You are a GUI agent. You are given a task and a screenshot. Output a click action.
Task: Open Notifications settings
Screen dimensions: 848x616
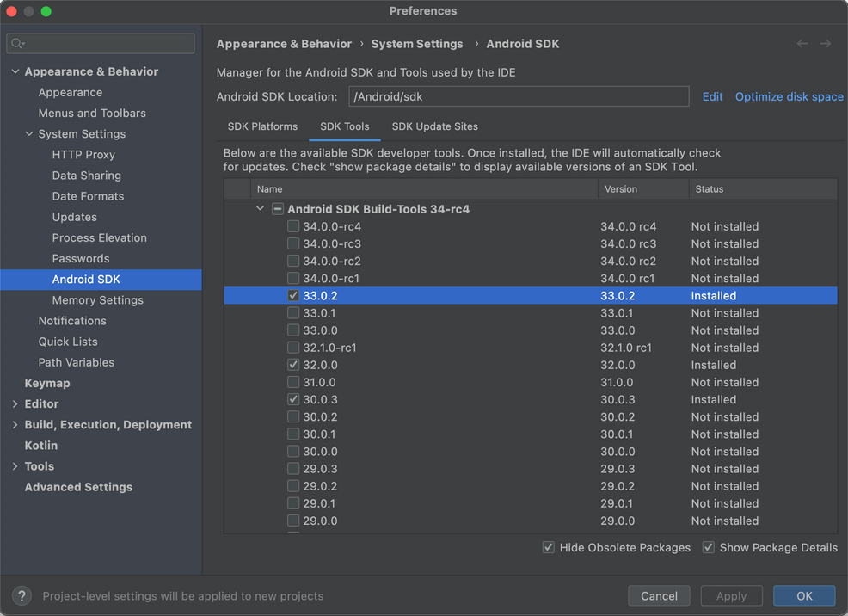tap(72, 321)
